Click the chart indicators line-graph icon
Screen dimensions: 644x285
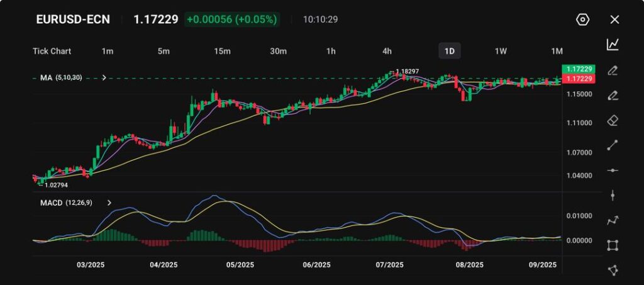(x=613, y=45)
